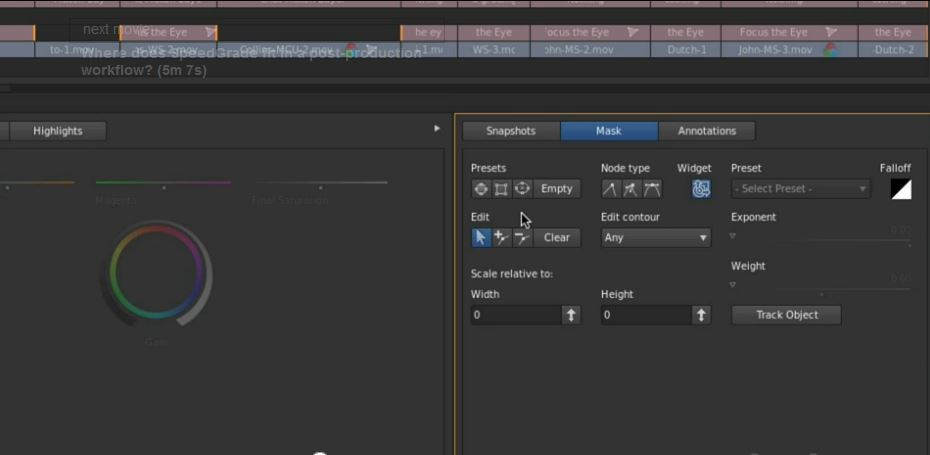Screen dimensions: 930x455
Task: Open the Select Preset dropdown
Action: point(800,189)
